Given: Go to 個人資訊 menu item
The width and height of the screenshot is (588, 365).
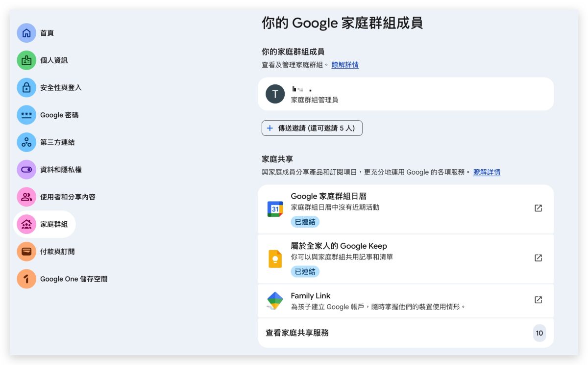Looking at the screenshot, I should [x=54, y=60].
